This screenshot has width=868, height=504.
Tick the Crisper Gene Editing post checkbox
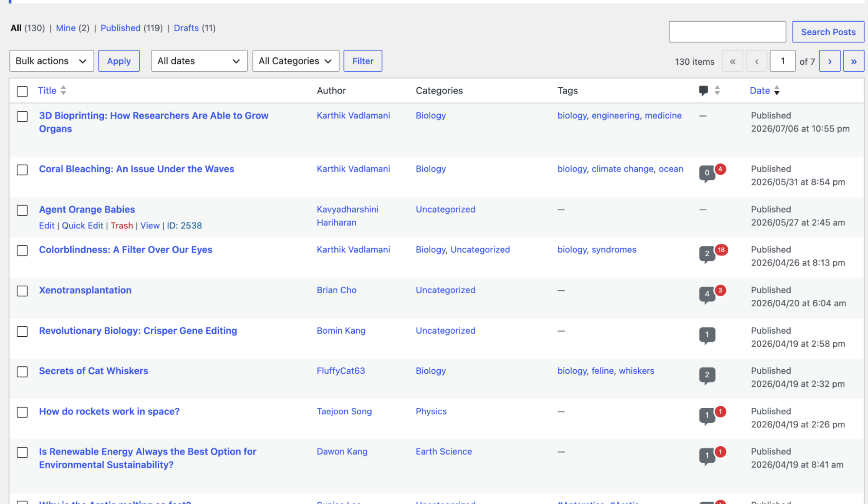[22, 332]
